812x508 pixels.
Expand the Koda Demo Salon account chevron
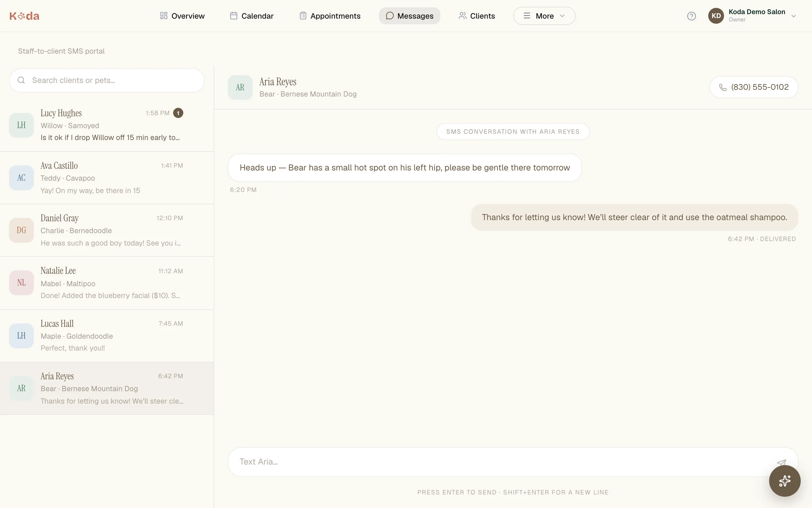tap(793, 16)
